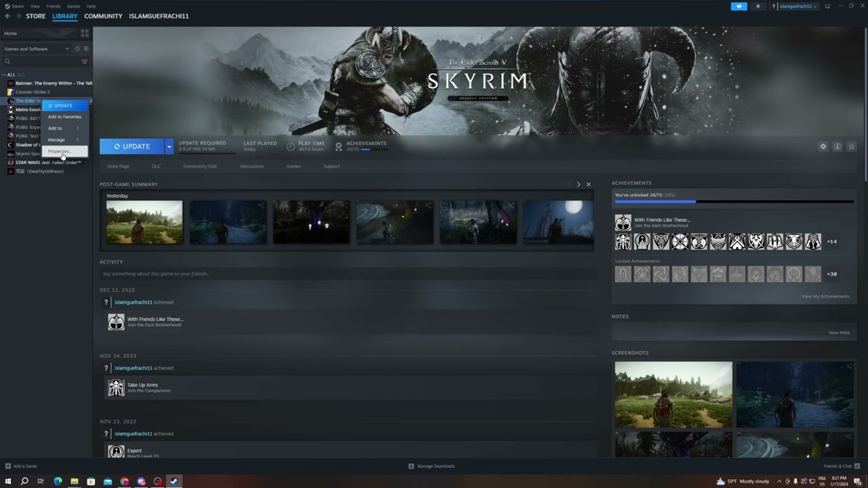Open the announcements megaphone button
868x488 pixels.
pyautogui.click(x=739, y=6)
